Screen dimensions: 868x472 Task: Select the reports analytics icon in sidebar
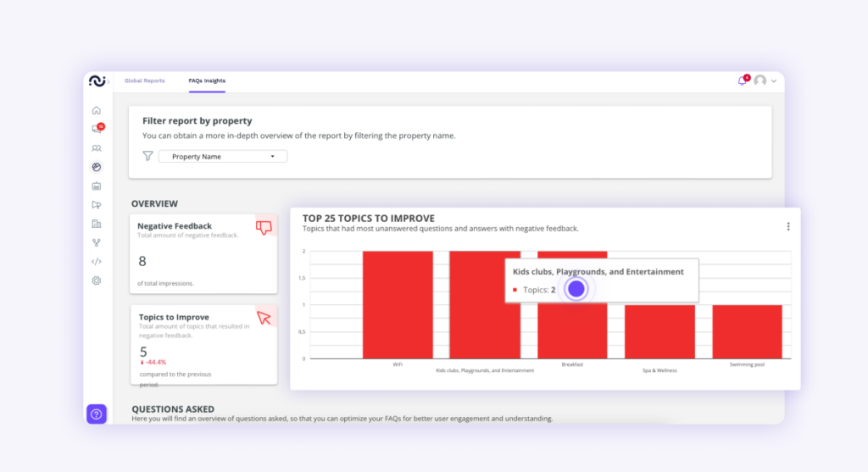(x=97, y=167)
